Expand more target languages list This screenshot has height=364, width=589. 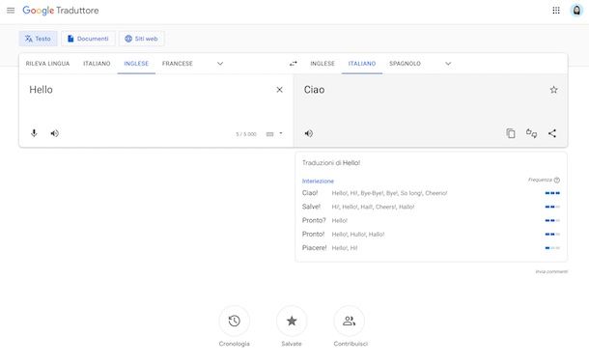(x=448, y=64)
